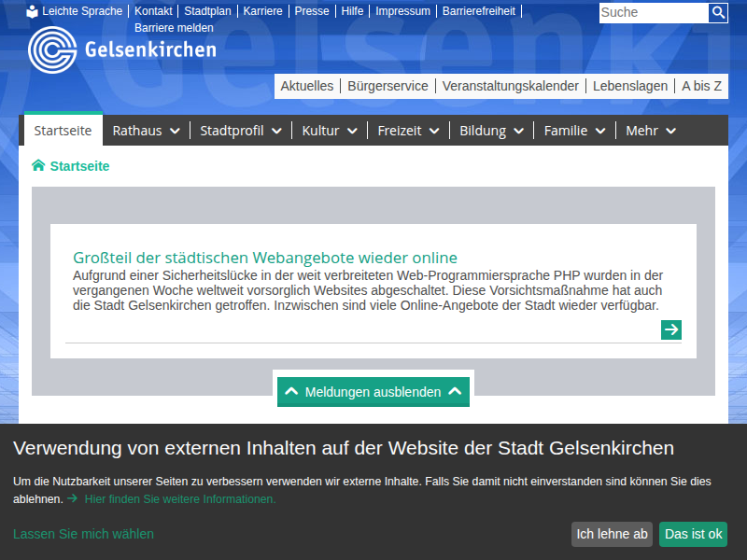Expand the Bildung menu chevron
Viewport: 747px width, 560px height.
point(519,131)
